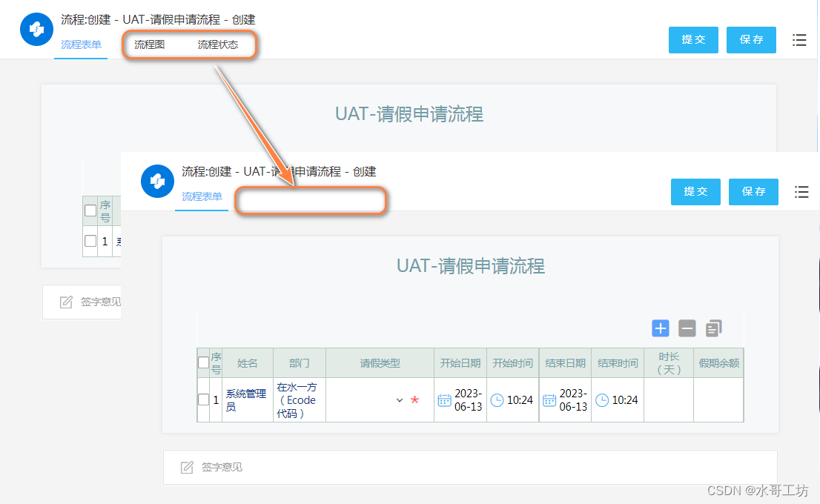Open the list menu icon beside 保存
820x504 pixels.
click(801, 192)
